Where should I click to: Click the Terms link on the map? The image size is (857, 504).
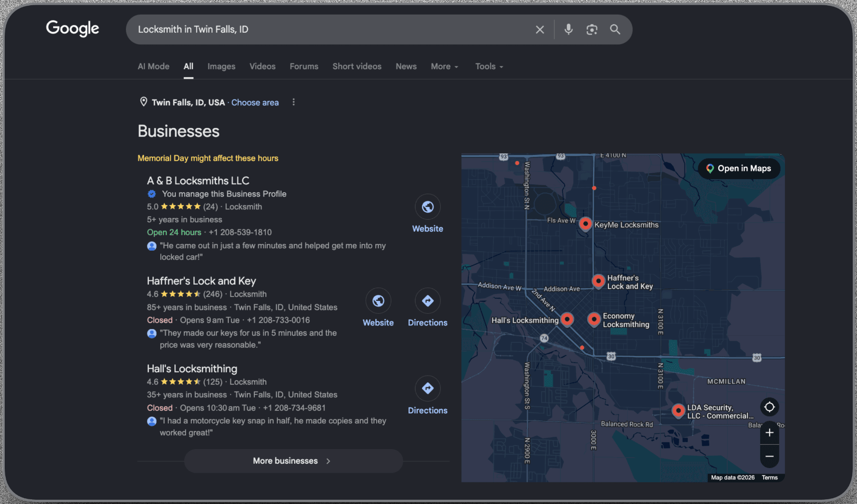tap(770, 477)
